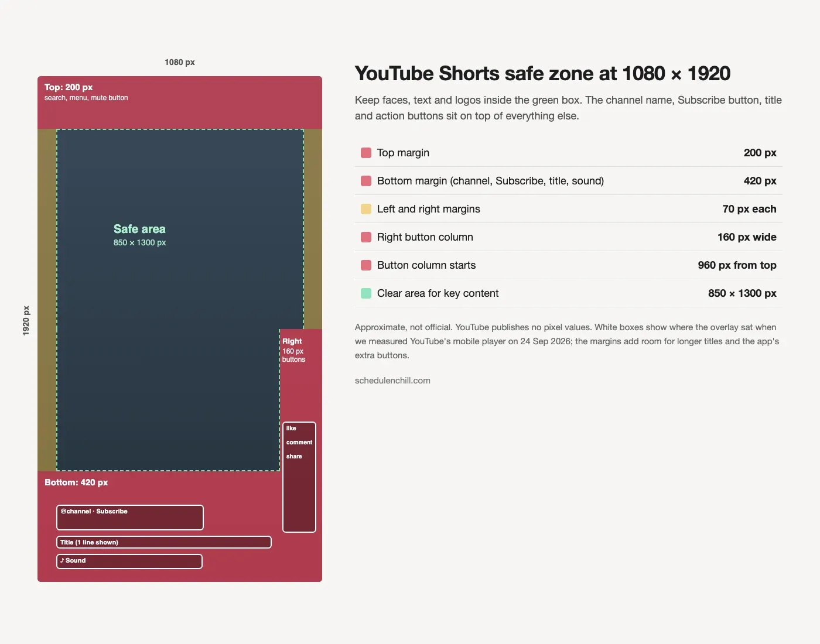Click the yellow Left and right margins swatch
The height and width of the screenshot is (644, 820).
point(366,209)
